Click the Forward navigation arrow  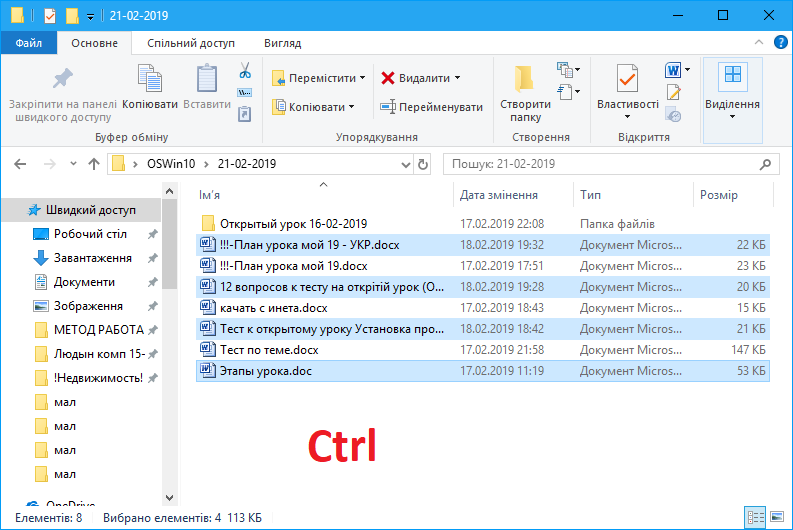click(50, 164)
